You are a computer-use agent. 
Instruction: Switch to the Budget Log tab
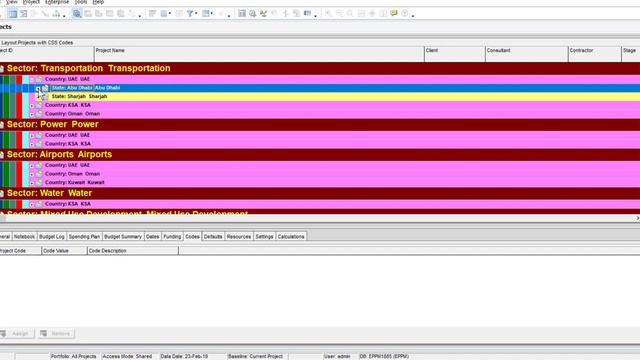pos(52,237)
